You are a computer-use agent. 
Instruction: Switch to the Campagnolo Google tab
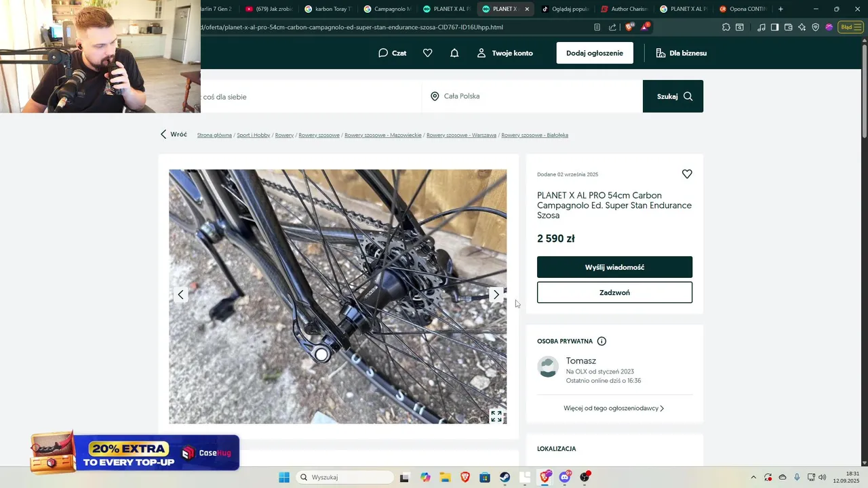pyautogui.click(x=386, y=9)
